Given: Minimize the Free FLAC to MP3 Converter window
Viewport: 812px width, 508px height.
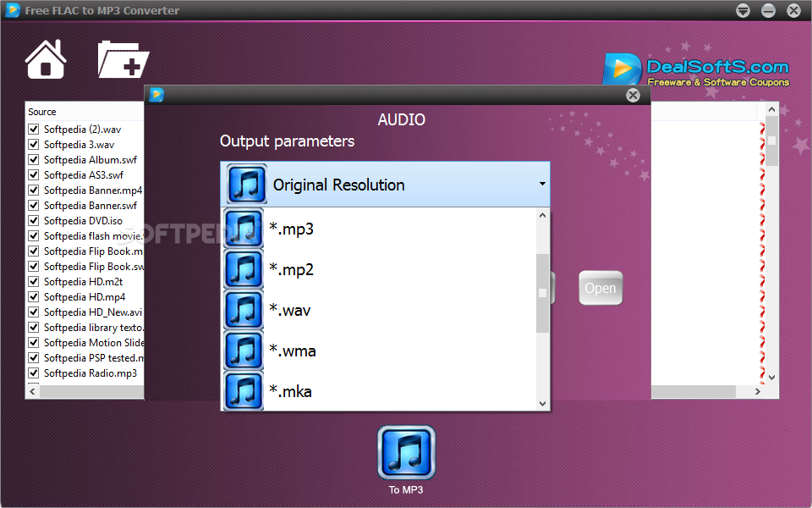Looking at the screenshot, I should point(769,10).
